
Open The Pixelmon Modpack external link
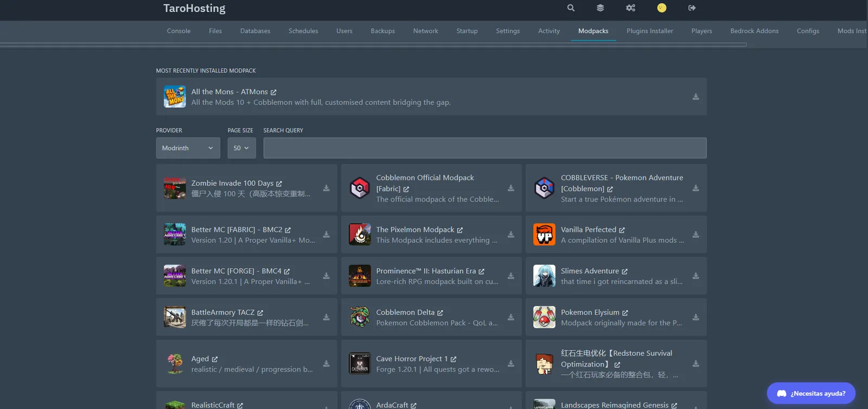pos(459,230)
